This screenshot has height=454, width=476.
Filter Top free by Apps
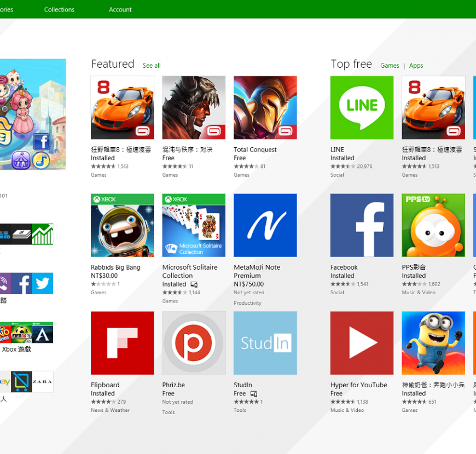pyautogui.click(x=416, y=66)
